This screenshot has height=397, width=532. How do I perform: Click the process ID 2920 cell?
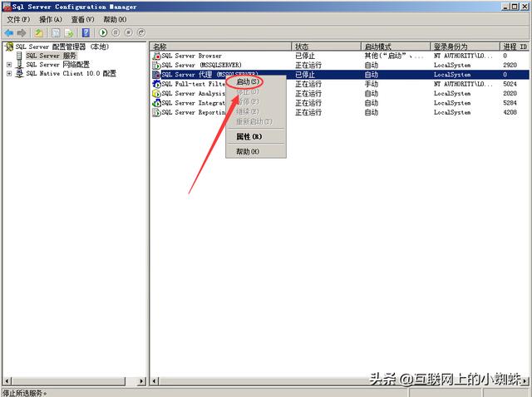[510, 65]
